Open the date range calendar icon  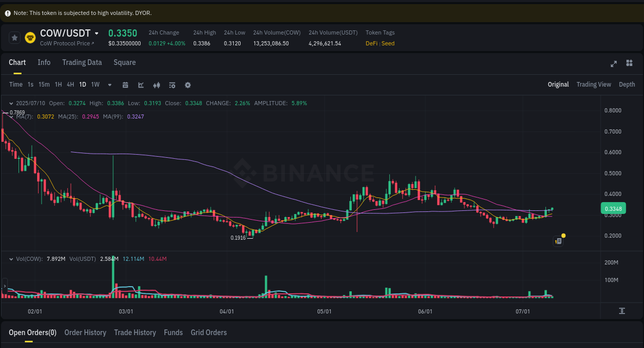(125, 85)
